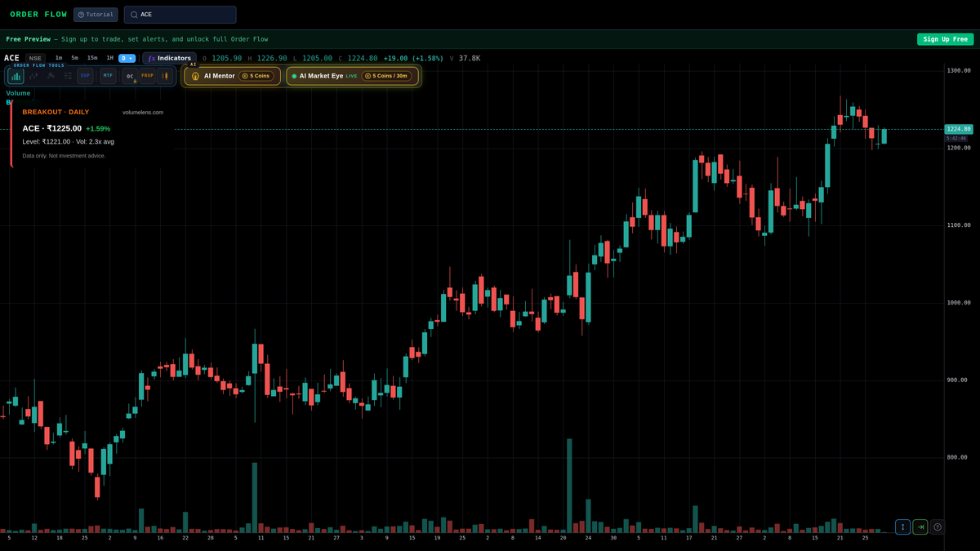This screenshot has width=980, height=551.
Task: Select the MTF order flow tool
Action: pos(108,76)
